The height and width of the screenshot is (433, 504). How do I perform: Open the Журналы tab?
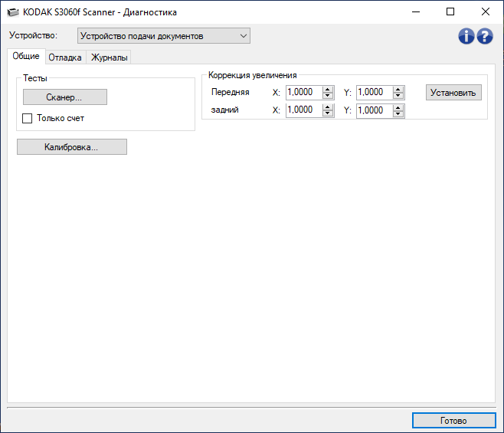pos(110,57)
